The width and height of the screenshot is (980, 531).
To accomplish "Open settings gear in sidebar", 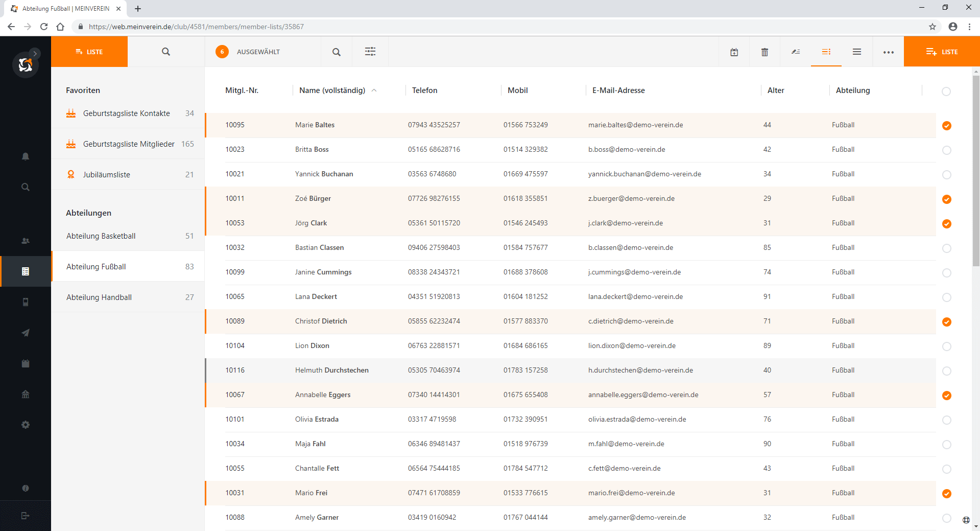I will point(26,425).
